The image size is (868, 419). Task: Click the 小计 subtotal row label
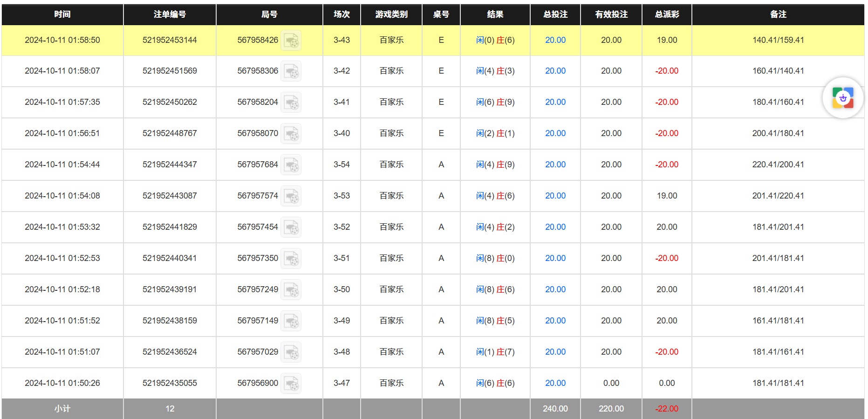point(62,409)
